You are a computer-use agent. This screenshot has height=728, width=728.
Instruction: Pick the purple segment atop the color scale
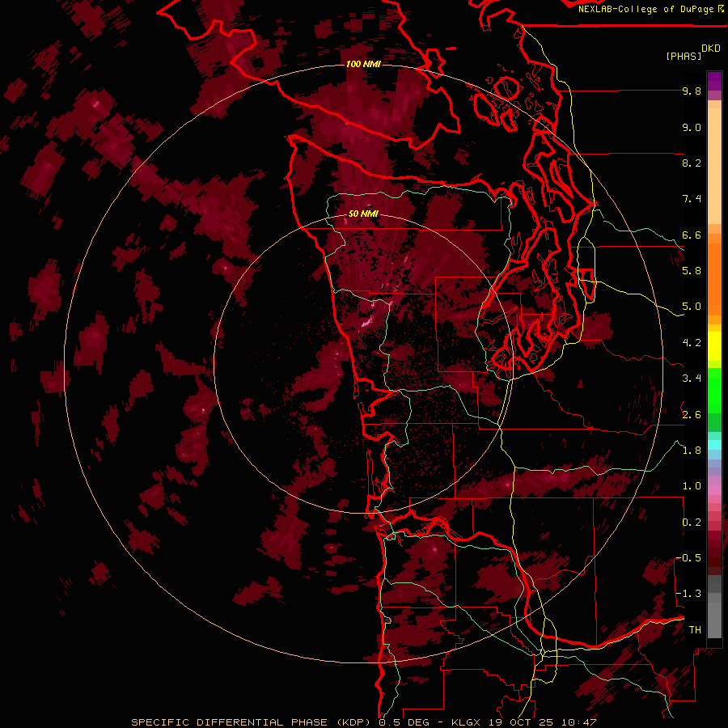pyautogui.click(x=714, y=81)
